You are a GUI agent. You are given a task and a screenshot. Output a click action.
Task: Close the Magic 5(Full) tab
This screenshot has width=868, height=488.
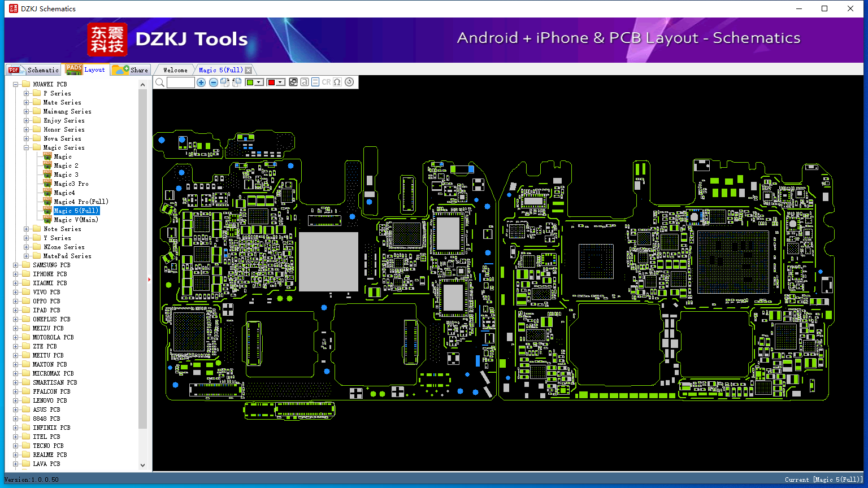pos(248,70)
